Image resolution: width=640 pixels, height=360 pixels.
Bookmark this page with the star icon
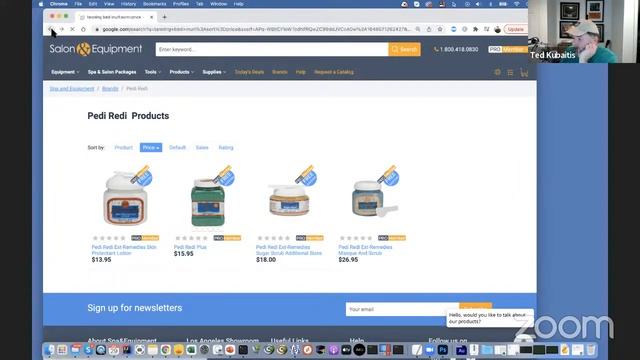[x=440, y=29]
